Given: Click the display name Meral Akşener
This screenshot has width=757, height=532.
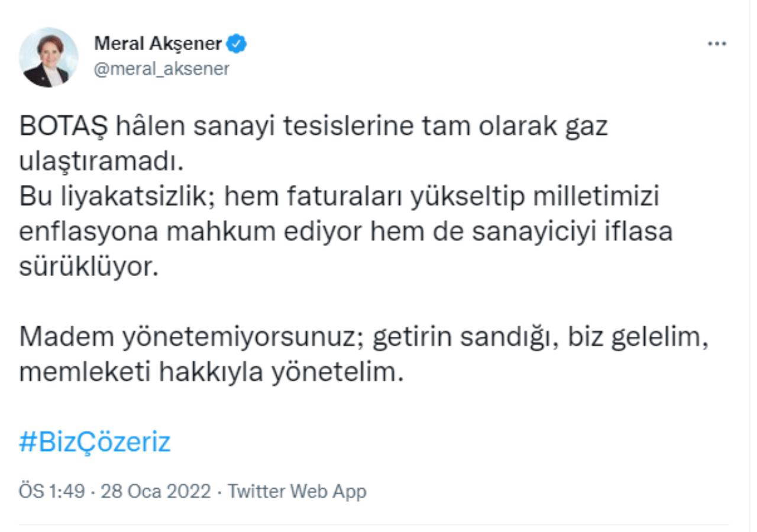Looking at the screenshot, I should pyautogui.click(x=158, y=44).
